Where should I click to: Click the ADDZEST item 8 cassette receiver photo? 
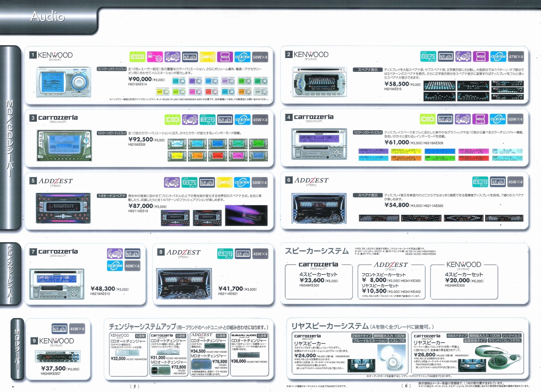[x=184, y=284]
